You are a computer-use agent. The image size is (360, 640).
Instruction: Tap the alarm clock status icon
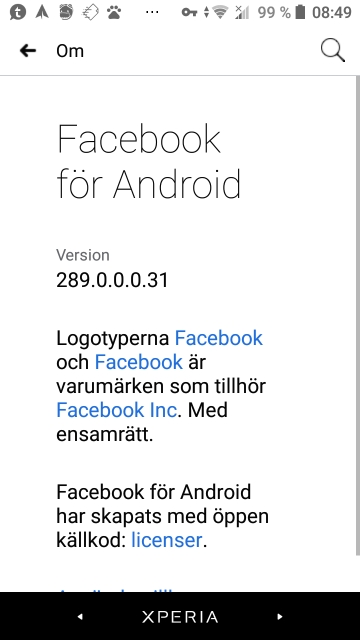click(x=66, y=12)
